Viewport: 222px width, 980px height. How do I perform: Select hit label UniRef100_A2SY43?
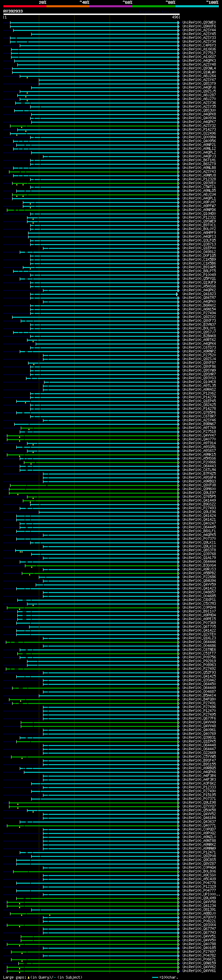(199, 172)
